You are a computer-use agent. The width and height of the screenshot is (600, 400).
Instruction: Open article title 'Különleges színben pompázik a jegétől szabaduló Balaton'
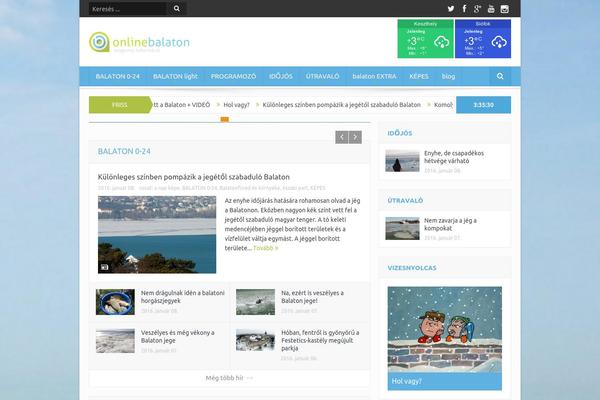(194, 177)
